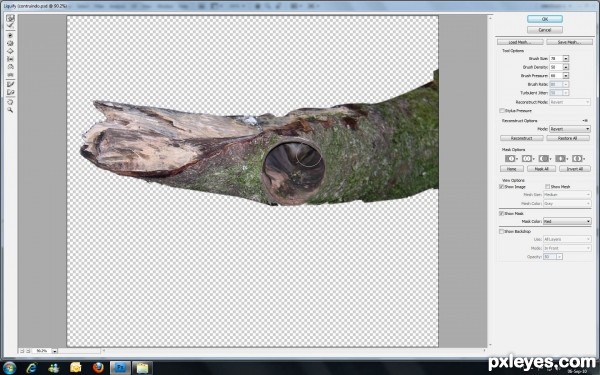The height and width of the screenshot is (375, 600).
Task: Click the zoom in plus button
Action: click(28, 351)
